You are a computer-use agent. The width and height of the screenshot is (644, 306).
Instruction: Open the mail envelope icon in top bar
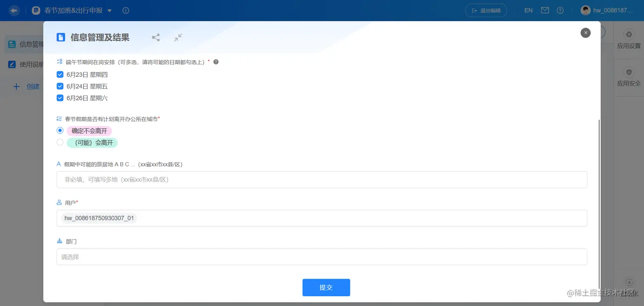click(x=545, y=10)
